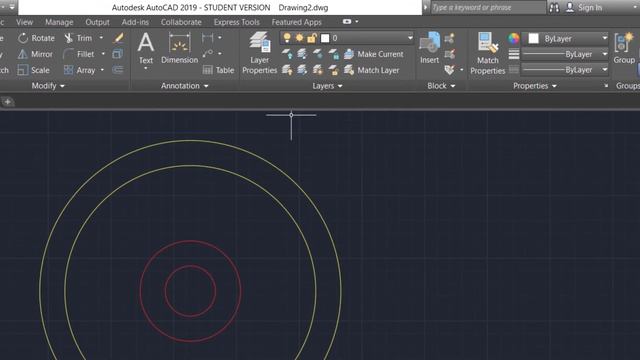Click the outer yellow circle

(x=190, y=140)
